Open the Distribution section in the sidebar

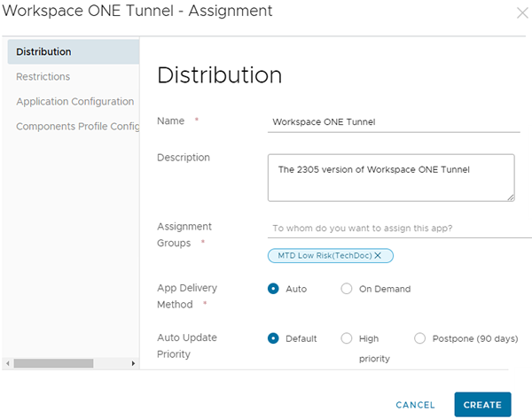(x=74, y=51)
